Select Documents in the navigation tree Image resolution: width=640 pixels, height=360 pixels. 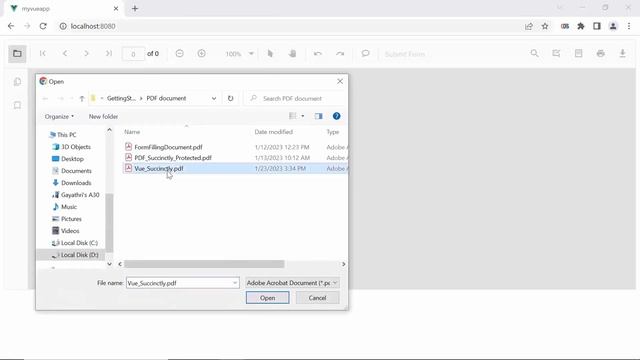(x=72, y=171)
